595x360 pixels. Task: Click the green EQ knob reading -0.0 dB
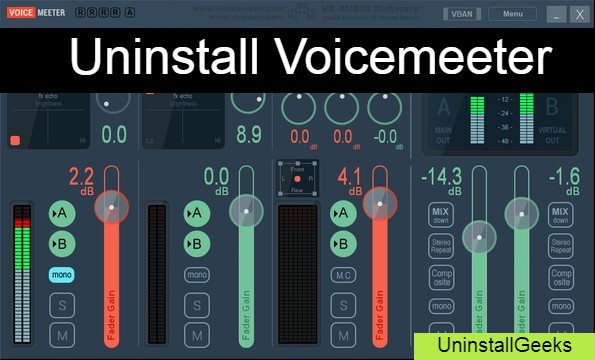384,107
